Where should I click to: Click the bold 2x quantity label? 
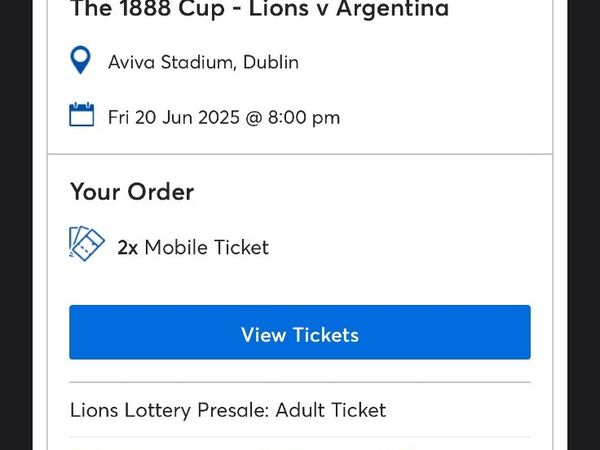point(127,248)
